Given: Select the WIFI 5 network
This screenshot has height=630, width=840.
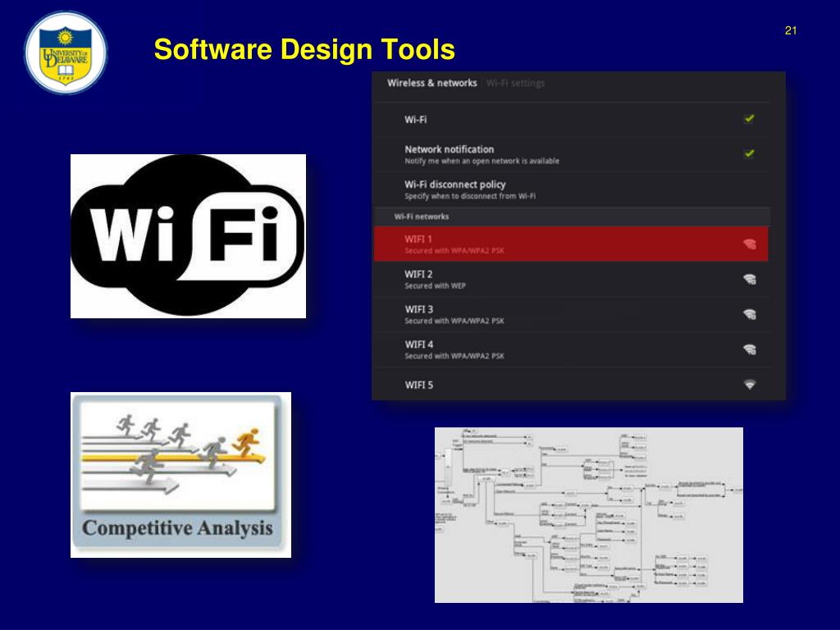Looking at the screenshot, I should coord(572,384).
